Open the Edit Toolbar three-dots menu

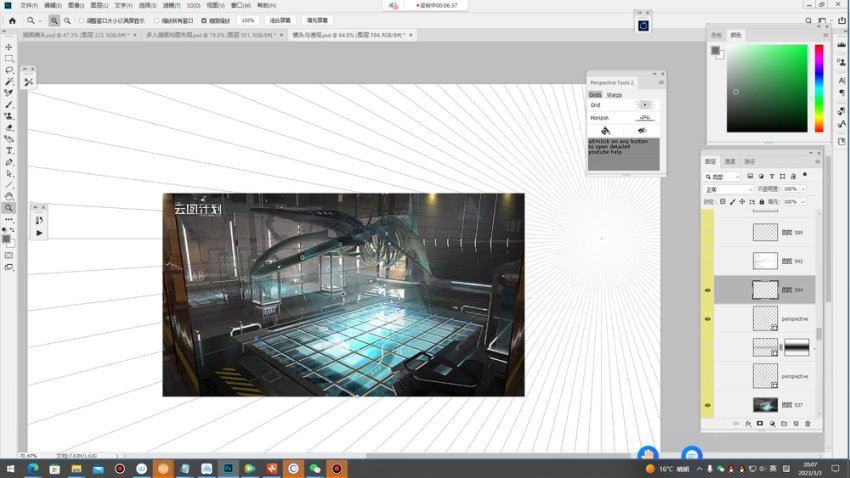[9, 219]
